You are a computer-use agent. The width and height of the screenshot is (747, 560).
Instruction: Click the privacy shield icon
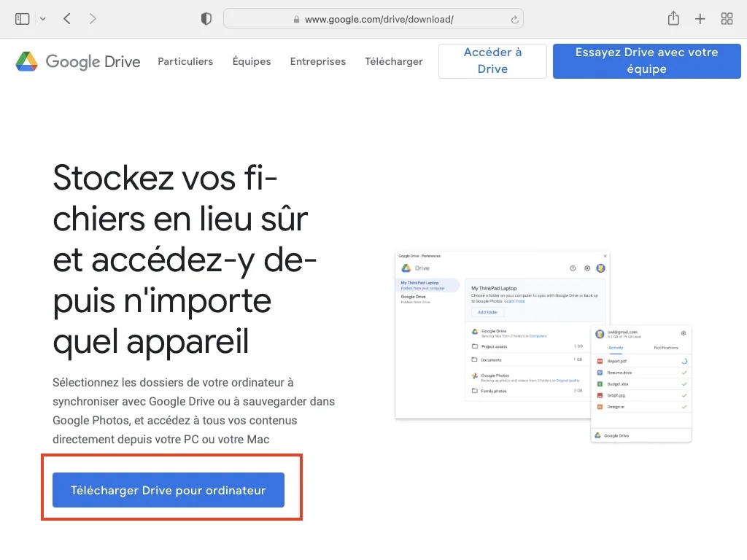pyautogui.click(x=206, y=19)
